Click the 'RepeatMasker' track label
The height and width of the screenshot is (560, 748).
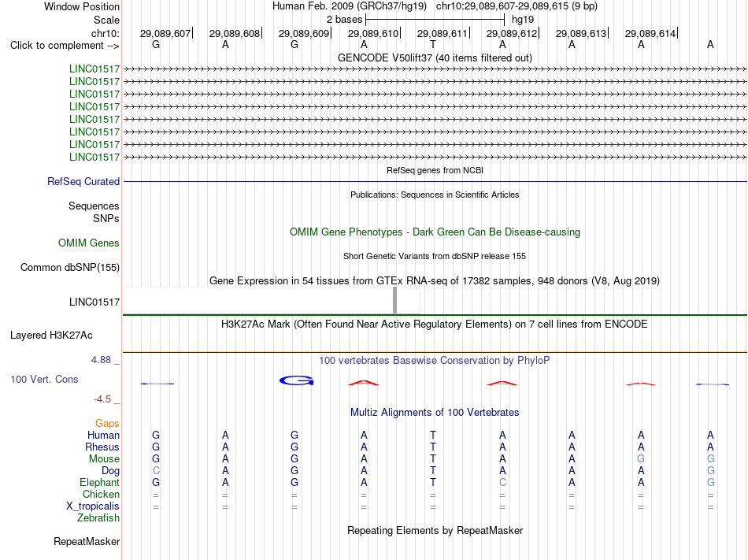coord(87,541)
